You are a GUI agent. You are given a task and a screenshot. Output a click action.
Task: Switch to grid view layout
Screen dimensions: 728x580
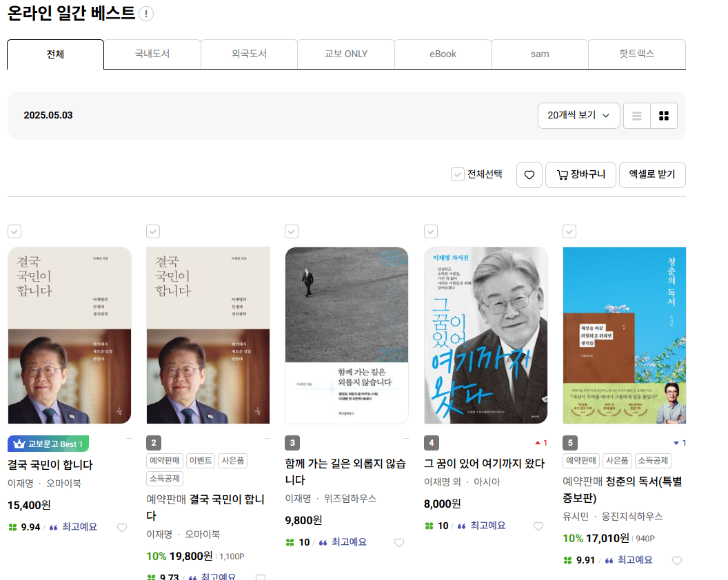pyautogui.click(x=663, y=115)
